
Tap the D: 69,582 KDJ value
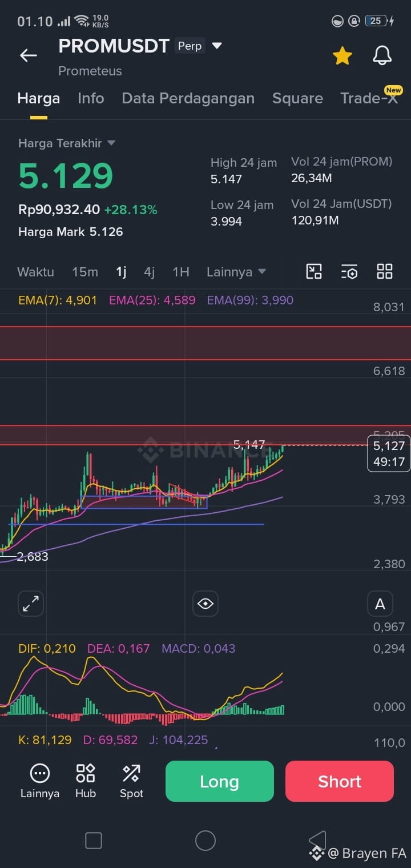(x=110, y=740)
